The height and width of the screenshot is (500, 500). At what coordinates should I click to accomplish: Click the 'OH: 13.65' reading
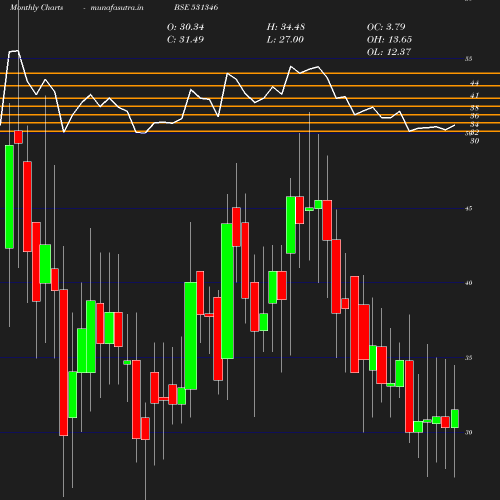389,39
